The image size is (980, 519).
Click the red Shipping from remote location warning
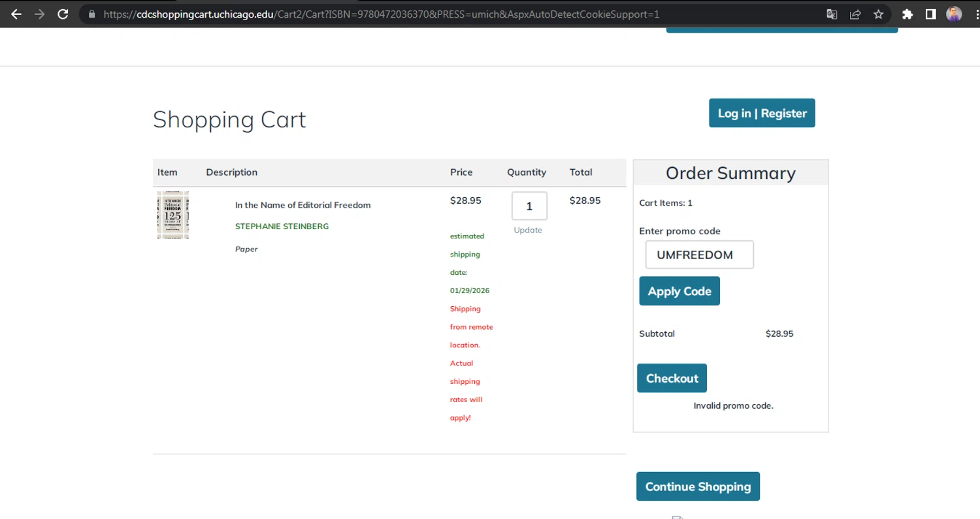click(472, 363)
